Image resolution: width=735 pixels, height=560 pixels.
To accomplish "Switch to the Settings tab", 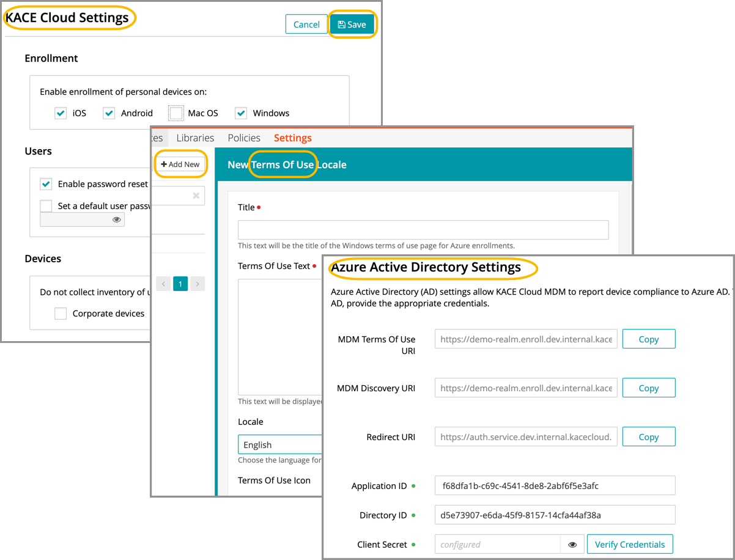I will pos(292,138).
